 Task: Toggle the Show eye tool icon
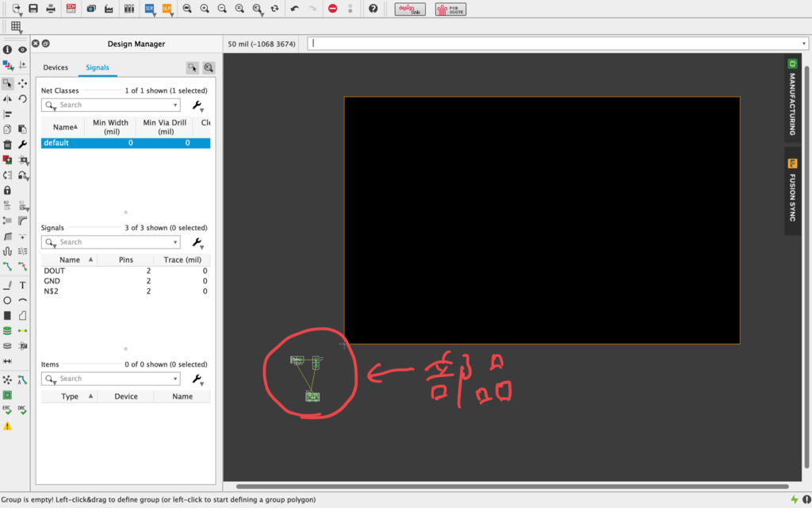click(22, 50)
